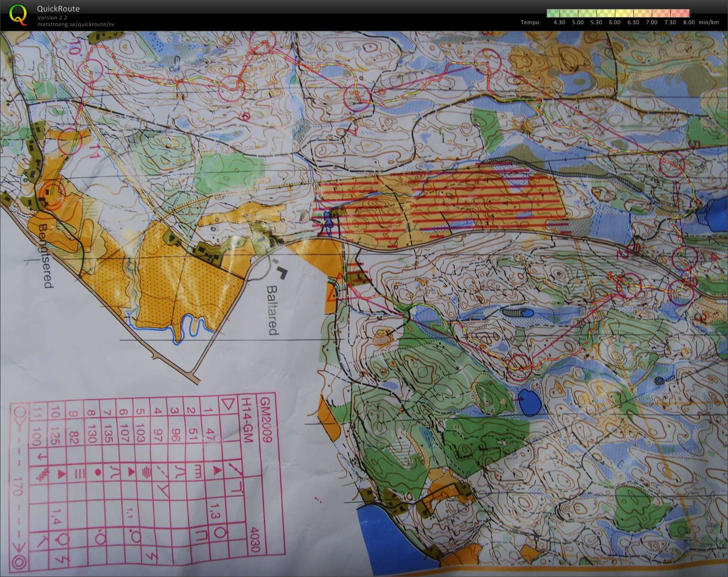Click the tempo color scale bar
Screen dimensions: 728x577
(x=618, y=13)
